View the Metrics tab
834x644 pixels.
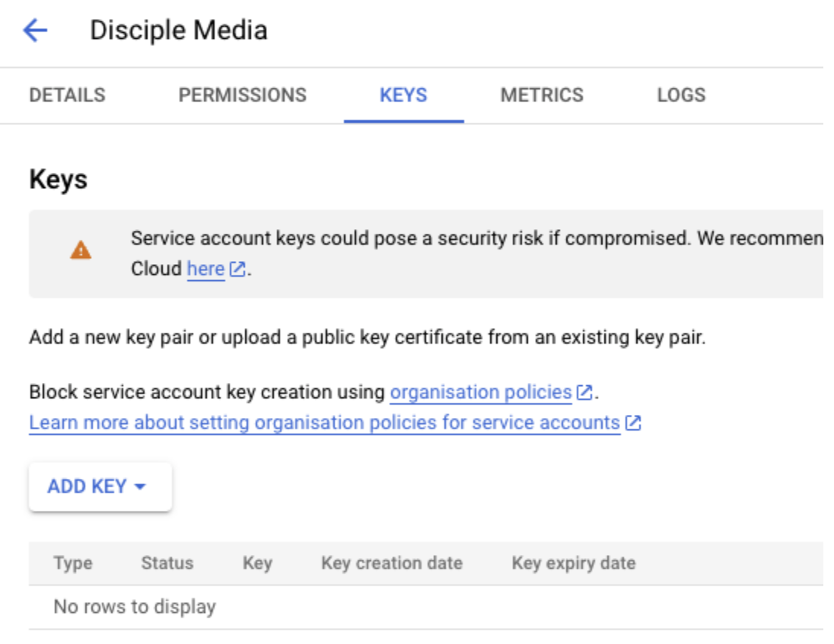click(542, 95)
